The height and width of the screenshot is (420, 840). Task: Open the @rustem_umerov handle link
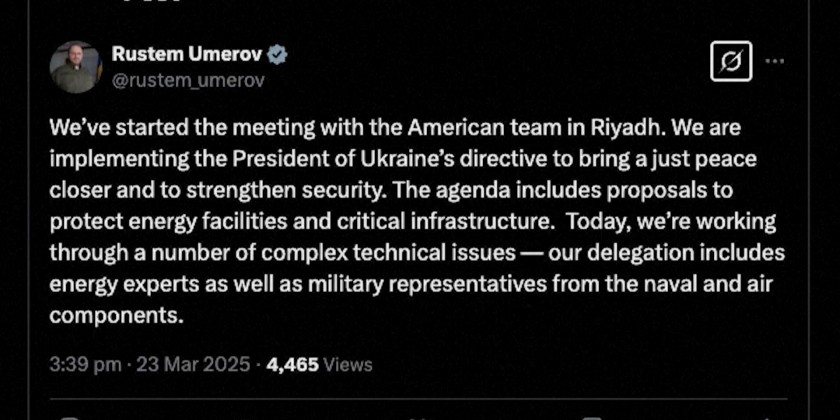(x=188, y=81)
